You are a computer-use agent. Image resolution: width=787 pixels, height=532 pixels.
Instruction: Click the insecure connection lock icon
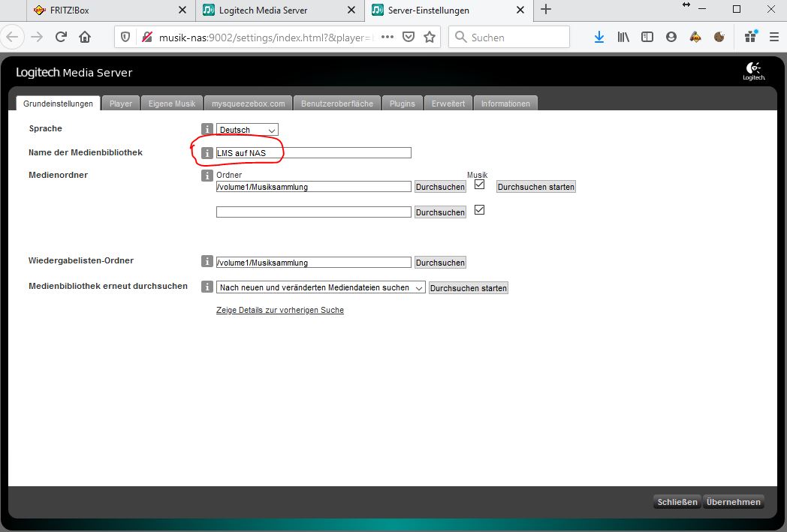click(x=146, y=37)
